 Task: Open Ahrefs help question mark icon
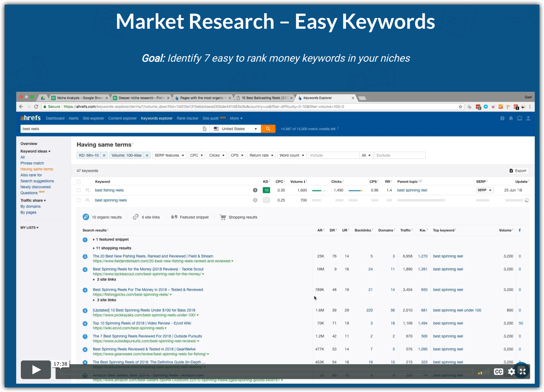pyautogui.click(x=502, y=118)
